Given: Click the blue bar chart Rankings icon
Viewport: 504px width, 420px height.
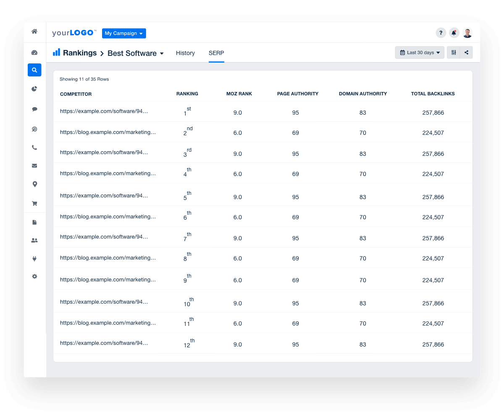Looking at the screenshot, I should pos(56,52).
